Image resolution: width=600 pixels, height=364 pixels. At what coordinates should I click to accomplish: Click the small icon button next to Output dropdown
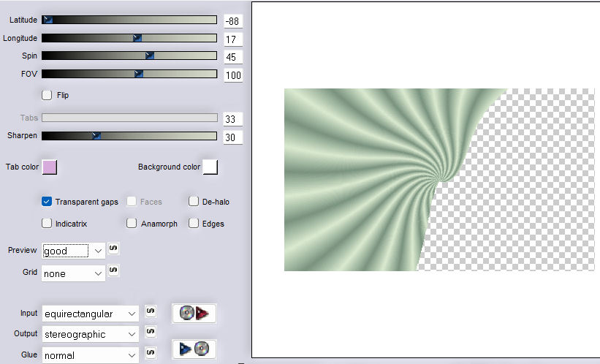[x=150, y=333]
